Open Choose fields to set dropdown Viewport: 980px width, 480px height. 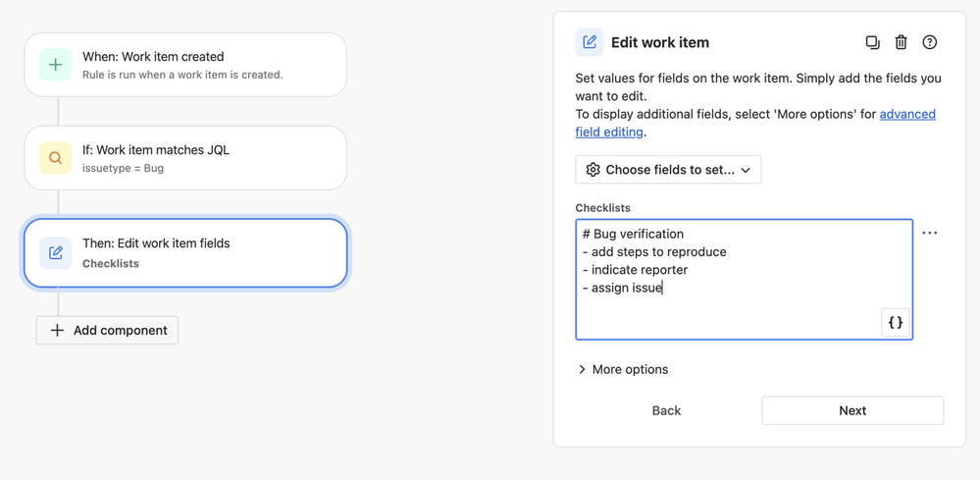coord(668,170)
